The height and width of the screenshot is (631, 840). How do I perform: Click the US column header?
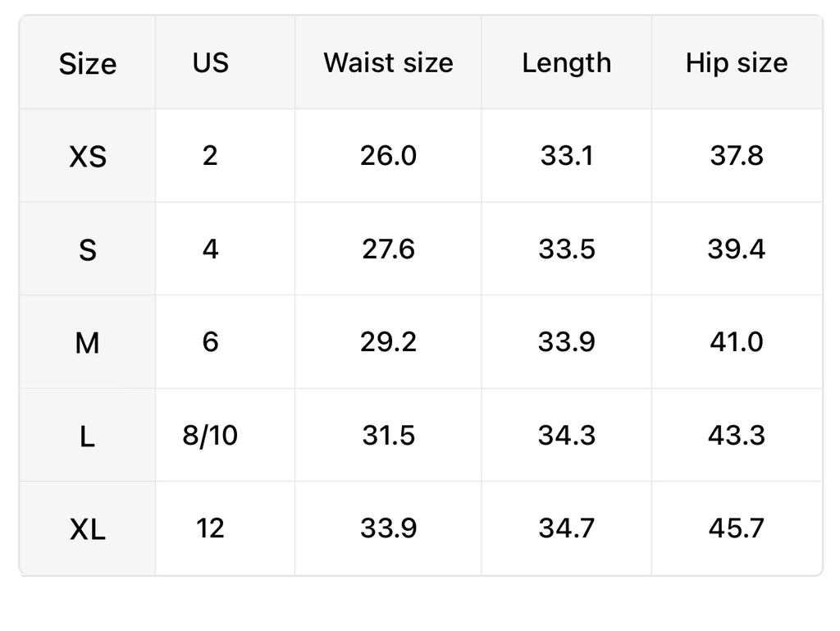(211, 63)
